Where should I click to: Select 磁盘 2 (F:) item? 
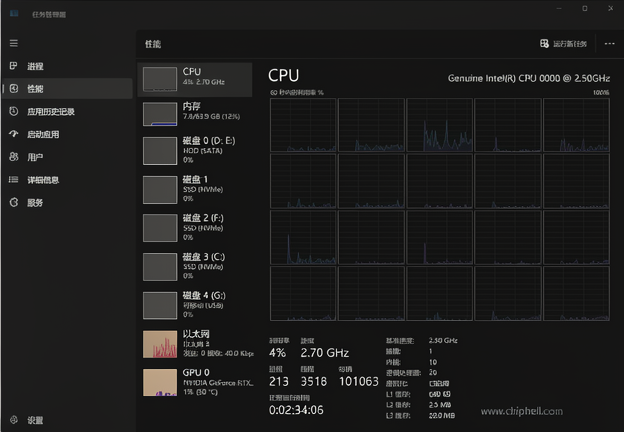point(195,228)
